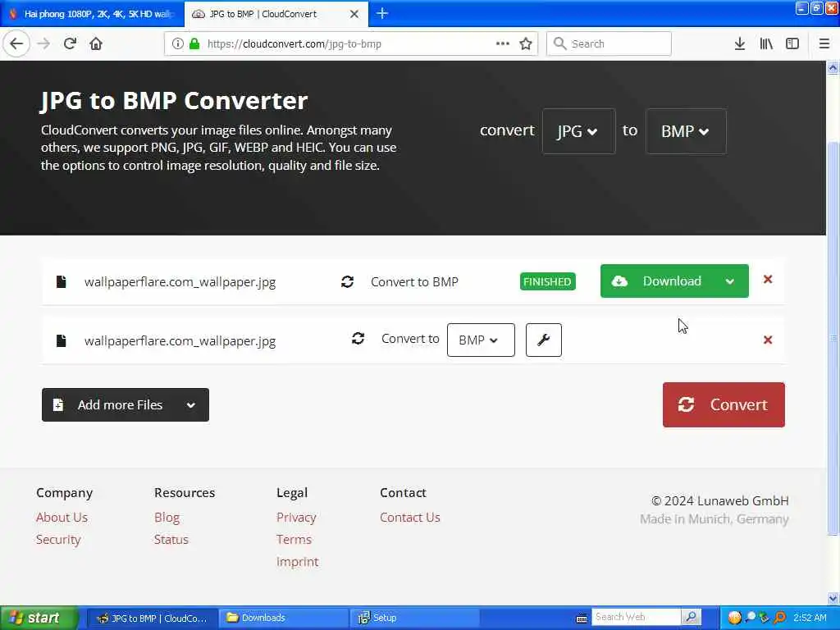The image size is (840, 630).
Task: Open the Firefox downloads panel
Action: click(740, 43)
